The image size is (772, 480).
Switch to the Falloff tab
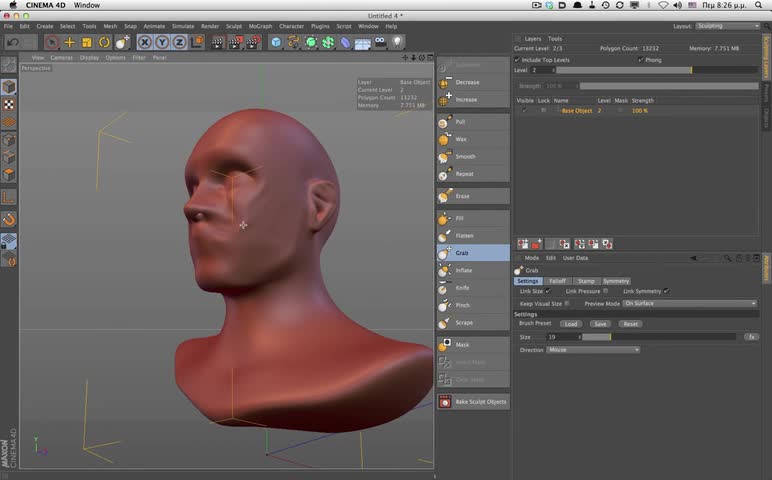[557, 281]
